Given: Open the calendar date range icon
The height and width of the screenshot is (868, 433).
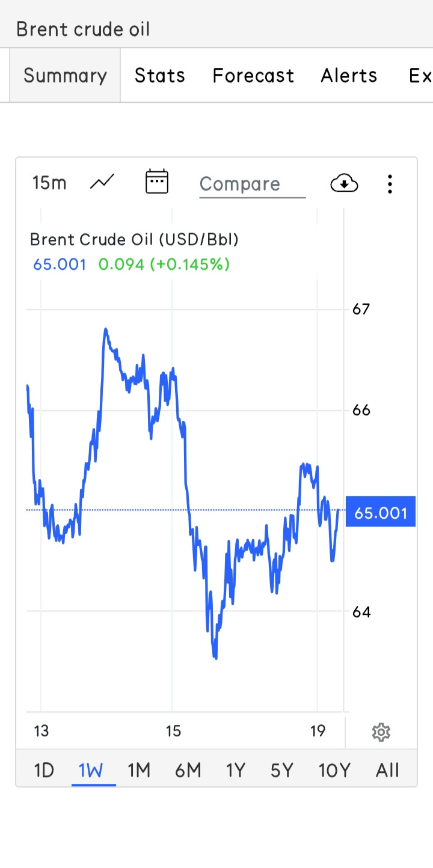Looking at the screenshot, I should [157, 182].
